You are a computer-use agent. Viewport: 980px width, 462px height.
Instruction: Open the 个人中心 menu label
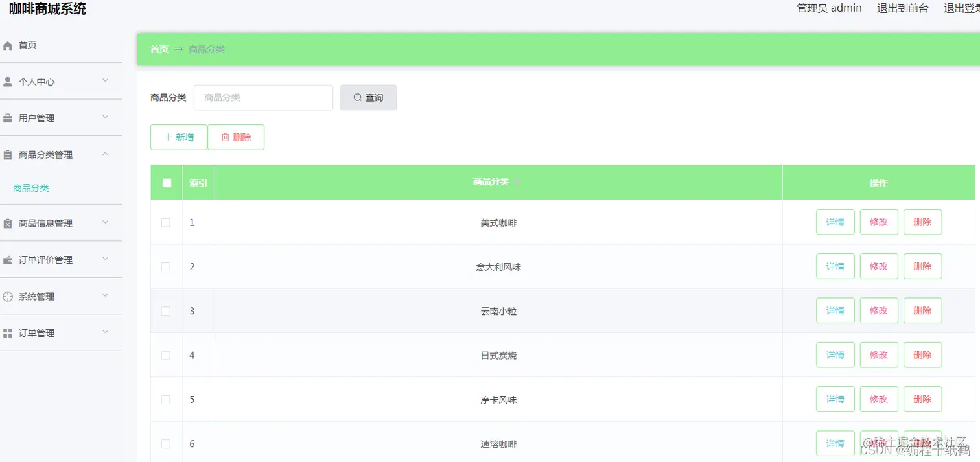pos(36,82)
